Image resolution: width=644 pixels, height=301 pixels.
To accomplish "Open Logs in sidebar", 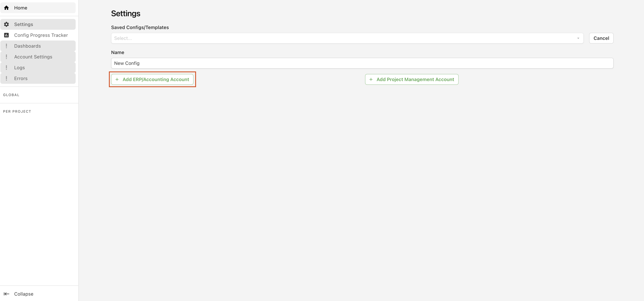I will (x=38, y=68).
